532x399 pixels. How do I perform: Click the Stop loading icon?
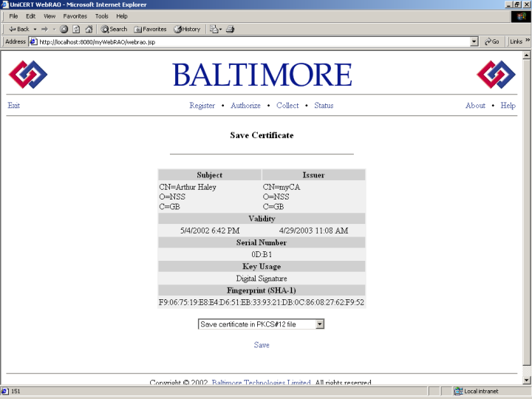click(64, 29)
